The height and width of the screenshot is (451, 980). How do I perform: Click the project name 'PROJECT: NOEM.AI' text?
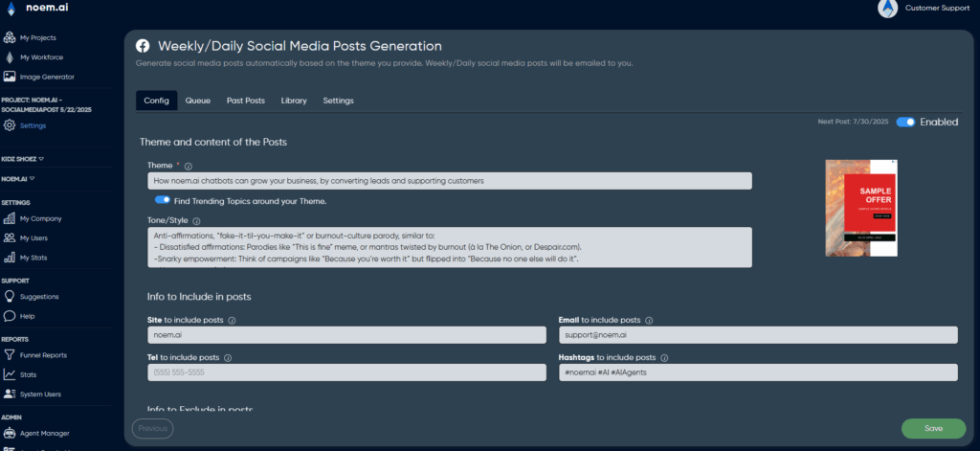pyautogui.click(x=47, y=104)
